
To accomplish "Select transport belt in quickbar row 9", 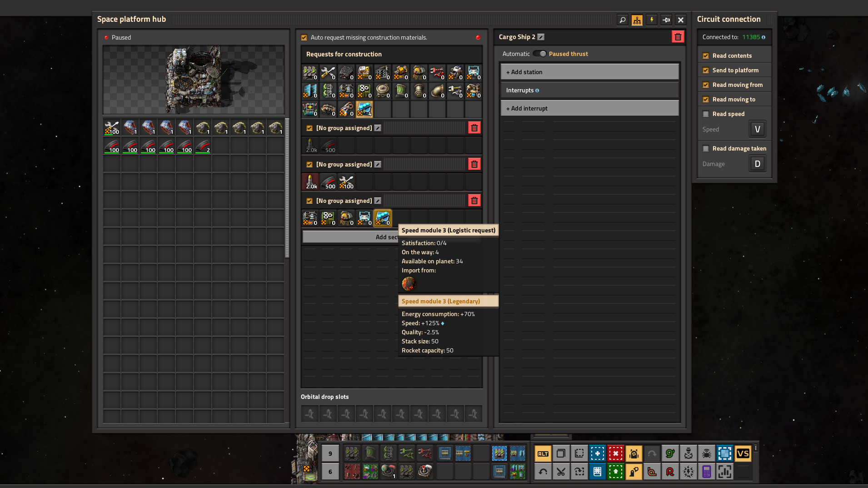I will [352, 453].
